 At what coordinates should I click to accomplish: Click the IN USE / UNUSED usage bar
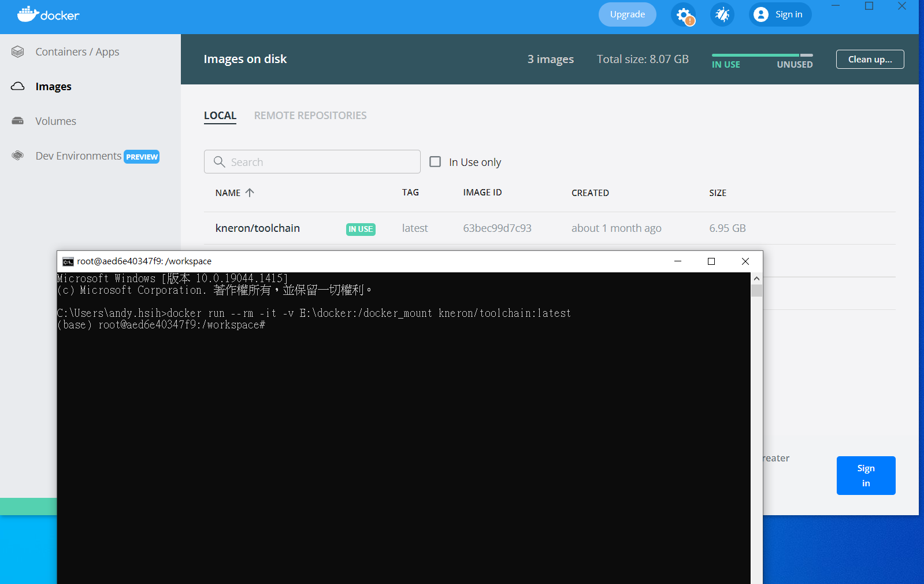click(x=762, y=55)
